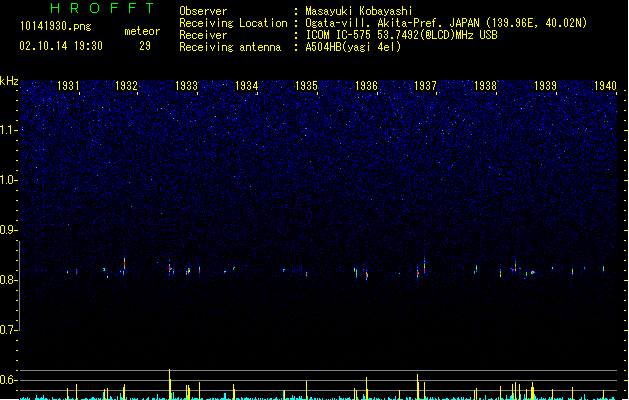Screen dimensions: 629x400
Task: Select antenna value A504HB(yagi 4el)
Action: [353, 47]
